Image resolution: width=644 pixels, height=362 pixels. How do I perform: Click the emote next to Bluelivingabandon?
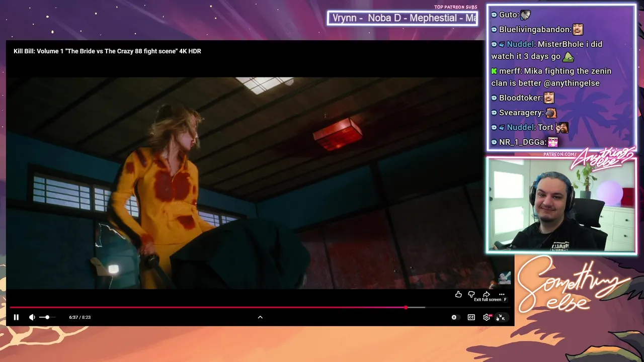(x=578, y=30)
